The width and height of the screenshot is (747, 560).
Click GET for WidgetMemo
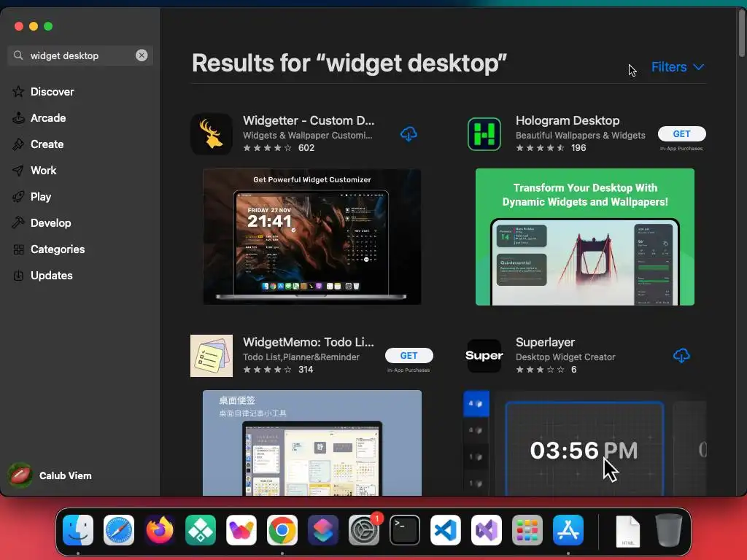(409, 356)
